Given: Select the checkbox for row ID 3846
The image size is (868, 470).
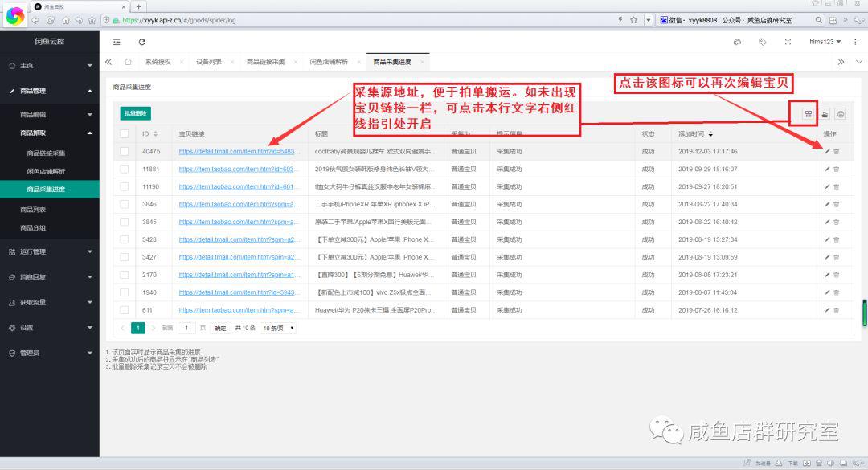Looking at the screenshot, I should pyautogui.click(x=125, y=204).
